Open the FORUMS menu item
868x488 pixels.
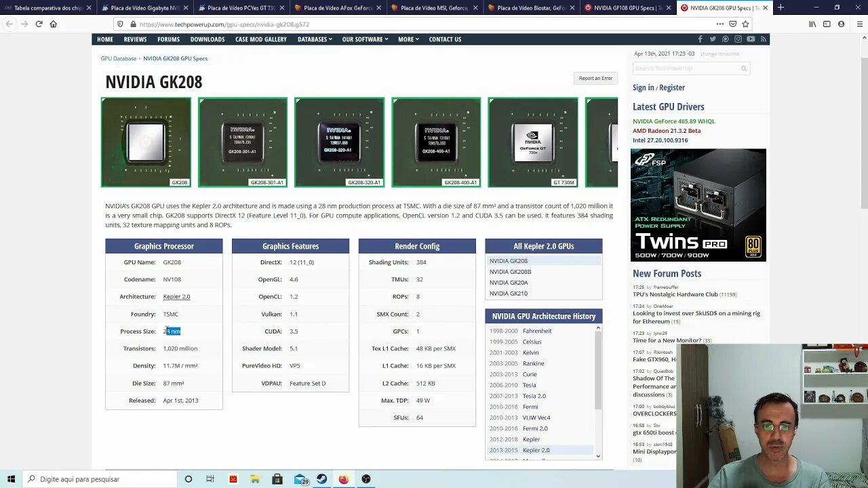[169, 39]
